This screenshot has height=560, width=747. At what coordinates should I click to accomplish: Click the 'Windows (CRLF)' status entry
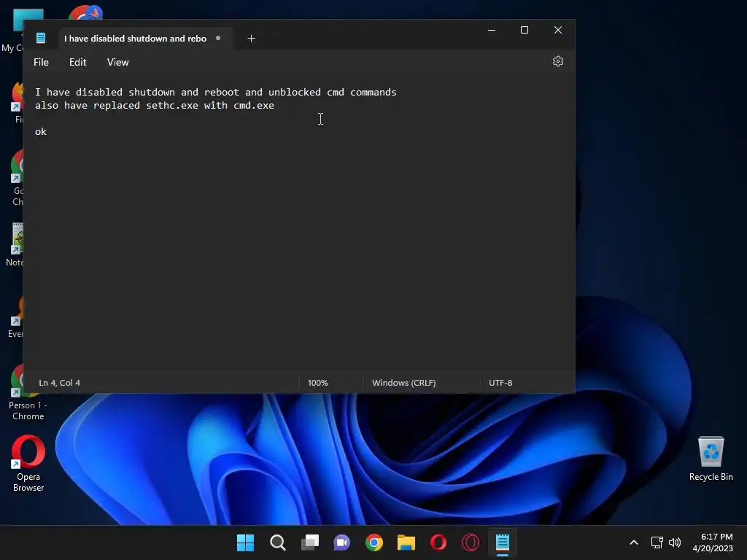coord(404,383)
